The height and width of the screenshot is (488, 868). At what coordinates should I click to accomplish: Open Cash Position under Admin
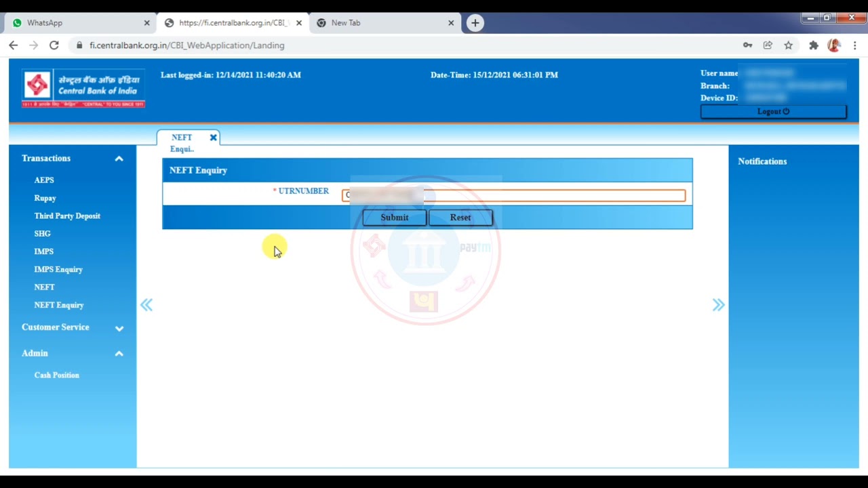click(x=56, y=375)
